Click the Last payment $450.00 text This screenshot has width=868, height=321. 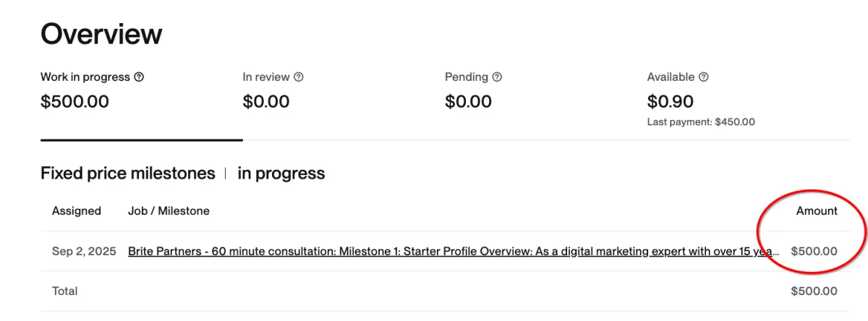click(x=701, y=122)
